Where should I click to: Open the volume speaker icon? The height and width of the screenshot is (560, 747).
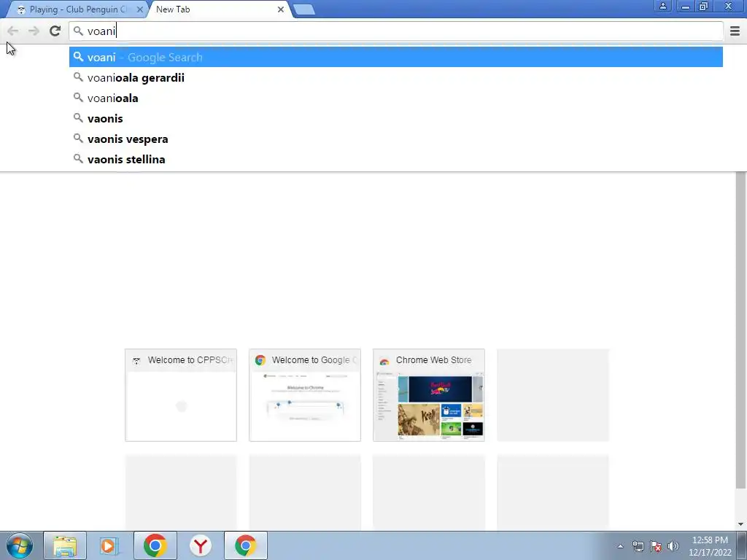673,546
